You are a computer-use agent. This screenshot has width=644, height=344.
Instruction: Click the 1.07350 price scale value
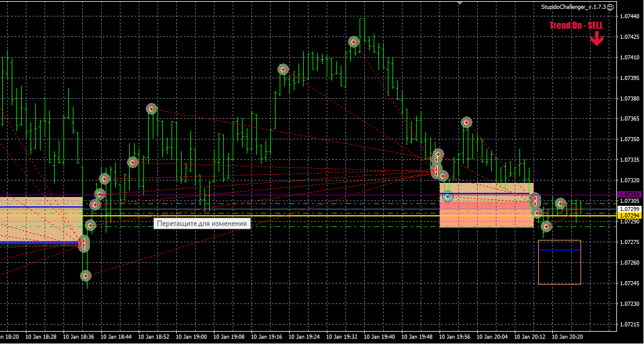(x=630, y=139)
